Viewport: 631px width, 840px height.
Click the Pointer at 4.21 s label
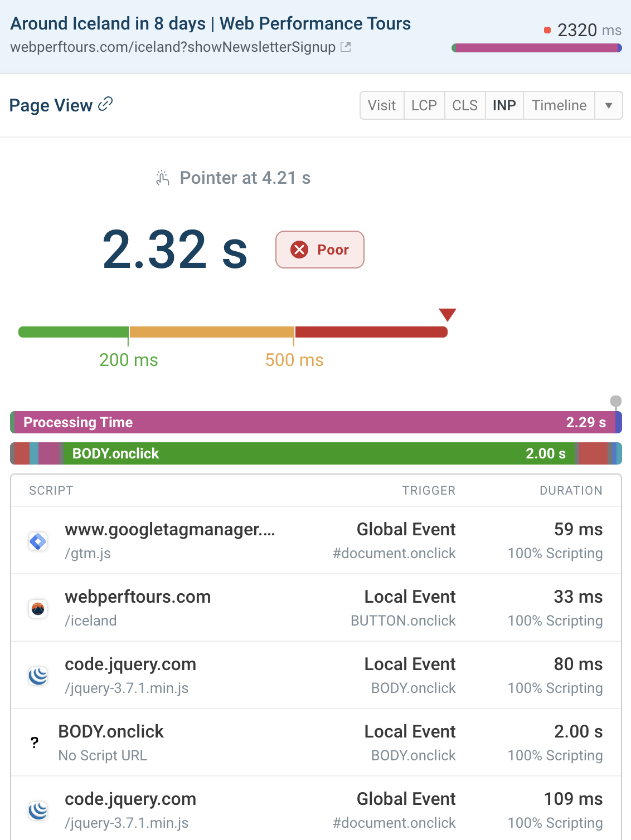click(x=245, y=178)
